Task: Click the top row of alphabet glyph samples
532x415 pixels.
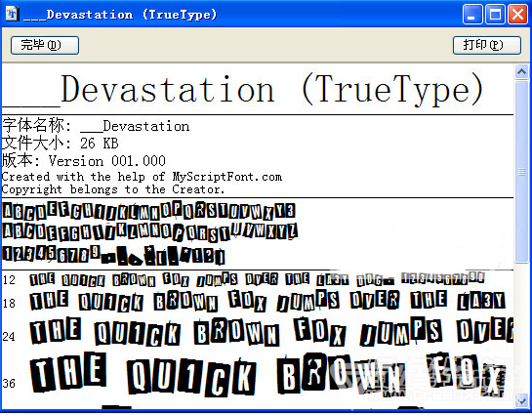Action: point(149,210)
